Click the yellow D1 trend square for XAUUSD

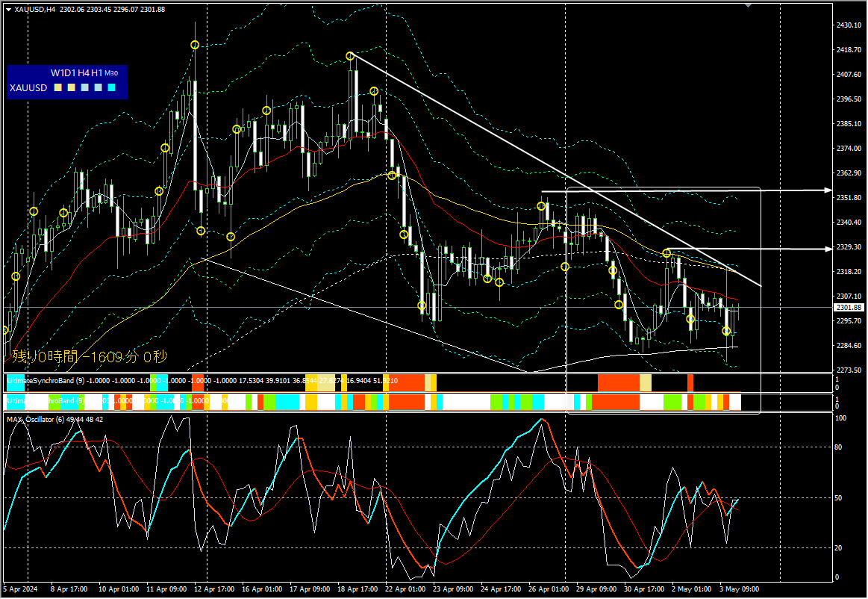[72, 87]
